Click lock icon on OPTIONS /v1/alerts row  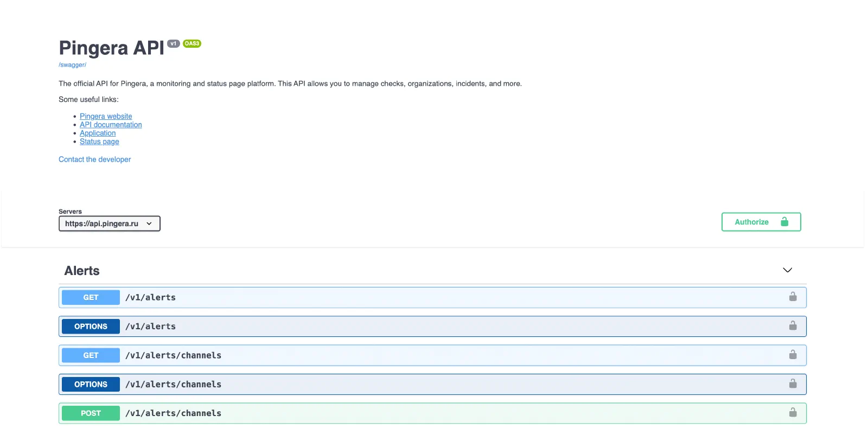pyautogui.click(x=793, y=325)
